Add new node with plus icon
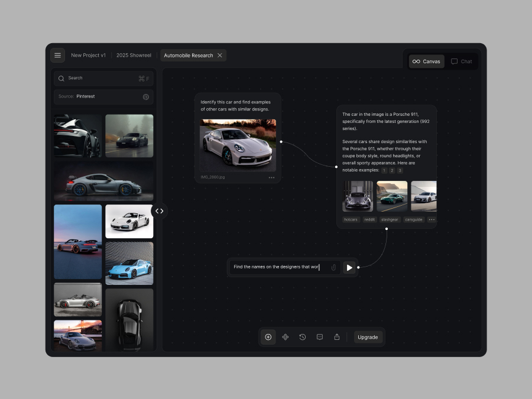Image resolution: width=532 pixels, height=399 pixels. [x=268, y=337]
